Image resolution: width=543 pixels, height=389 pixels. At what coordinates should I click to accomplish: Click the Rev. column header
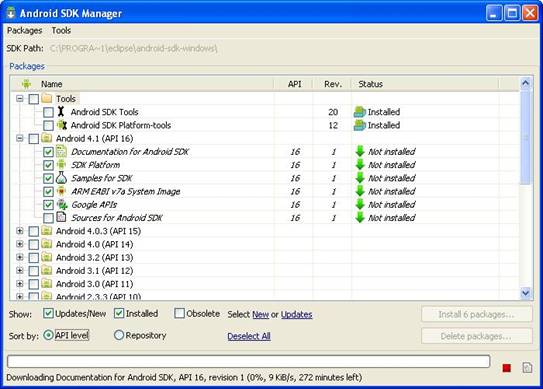pos(332,84)
